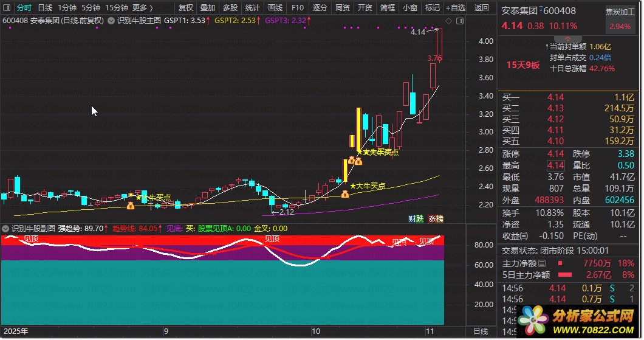
Task: Select the 5分钟 period tab
Action: pos(91,7)
